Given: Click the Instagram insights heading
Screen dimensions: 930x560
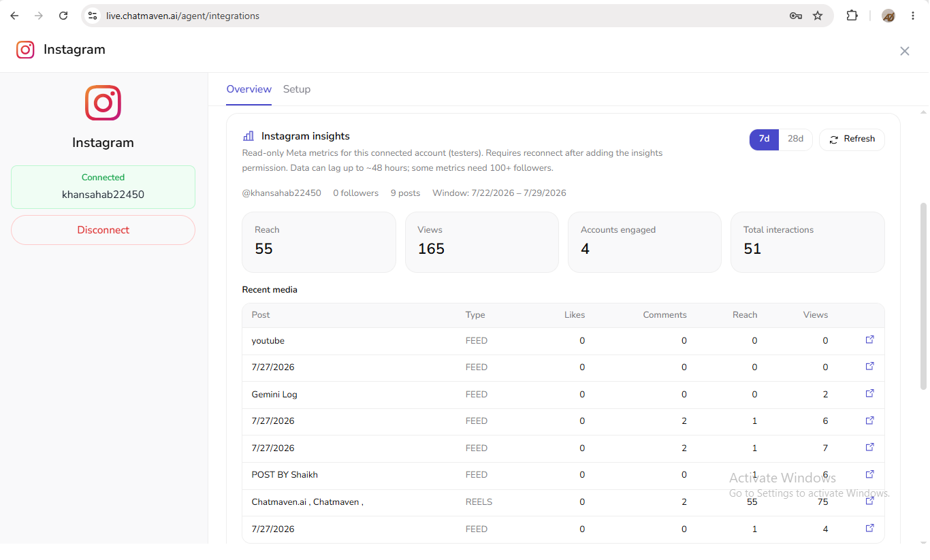Looking at the screenshot, I should tap(306, 136).
